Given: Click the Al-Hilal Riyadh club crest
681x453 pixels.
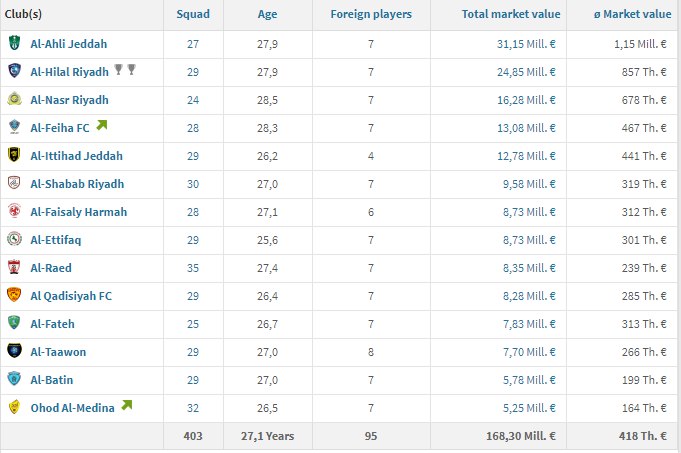Looking at the screenshot, I should (14, 71).
